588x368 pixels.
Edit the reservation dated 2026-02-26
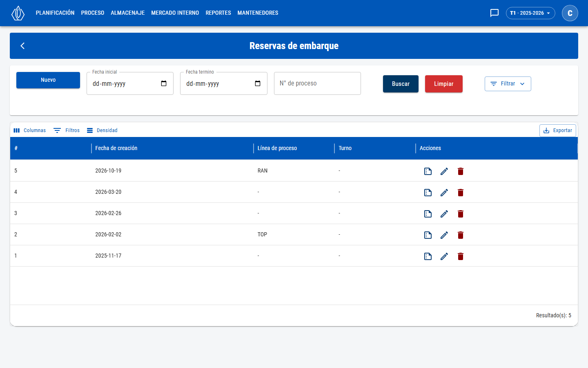[444, 214]
